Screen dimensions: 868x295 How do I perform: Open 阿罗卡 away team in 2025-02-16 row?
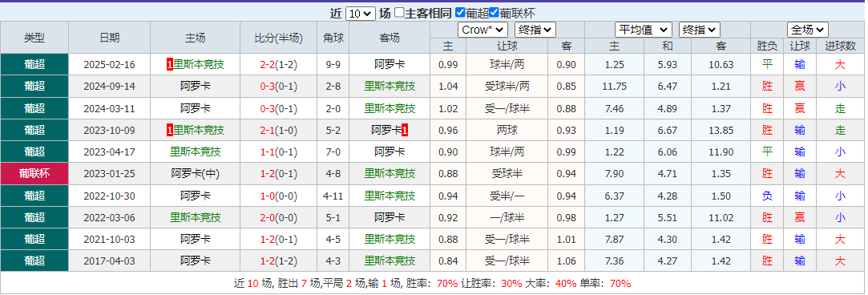(390, 65)
